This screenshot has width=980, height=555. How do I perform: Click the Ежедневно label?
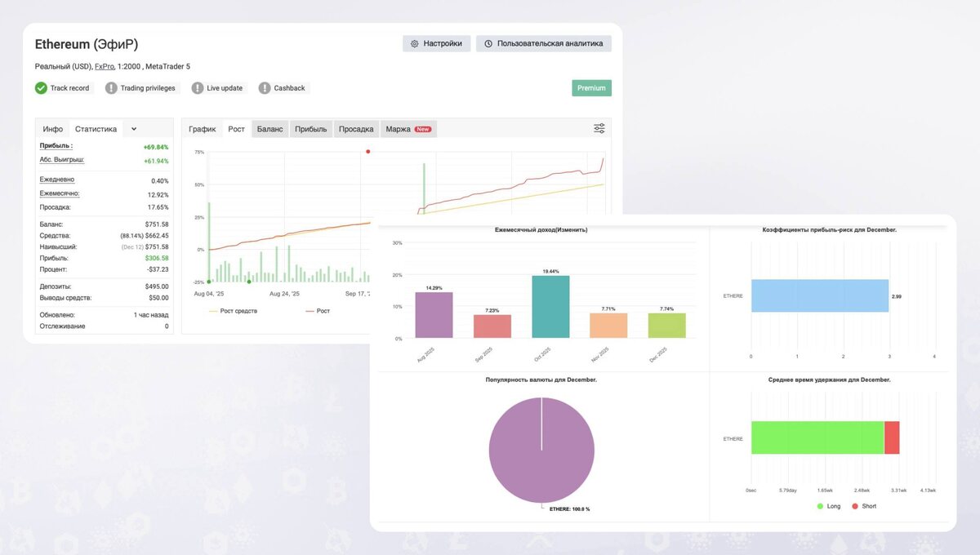pos(57,180)
